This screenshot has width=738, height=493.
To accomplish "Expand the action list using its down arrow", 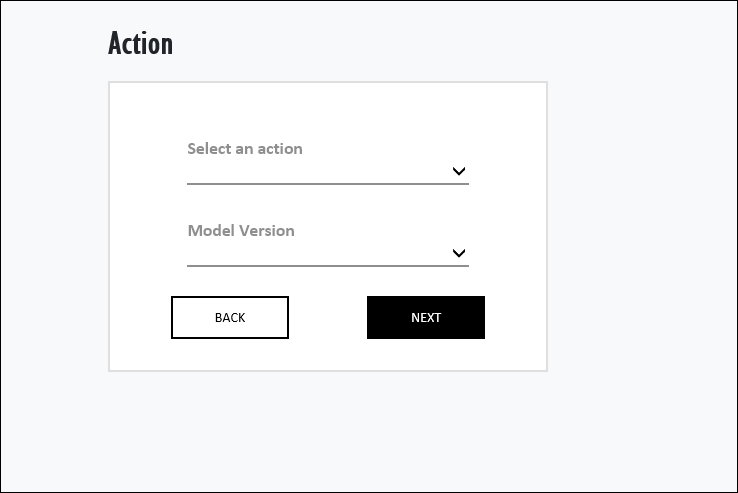I will (x=459, y=171).
